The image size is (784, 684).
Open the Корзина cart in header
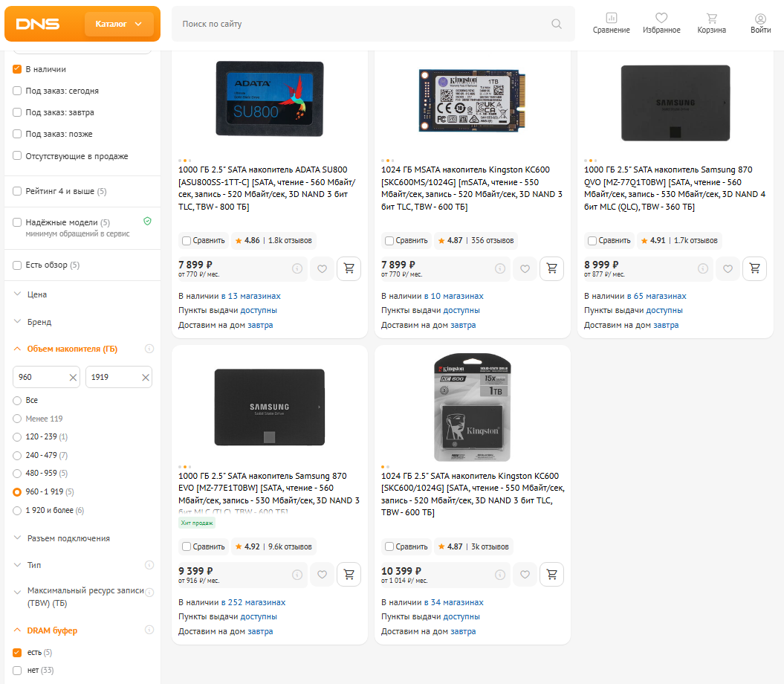(x=711, y=24)
